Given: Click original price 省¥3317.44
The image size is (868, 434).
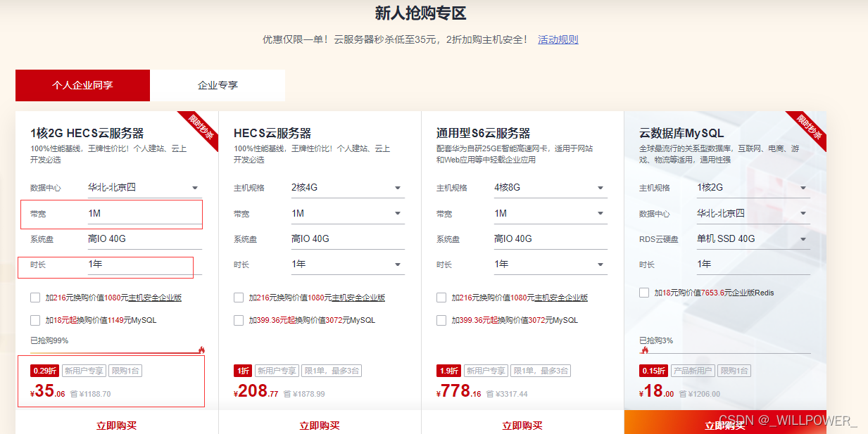Looking at the screenshot, I should click(506, 394).
